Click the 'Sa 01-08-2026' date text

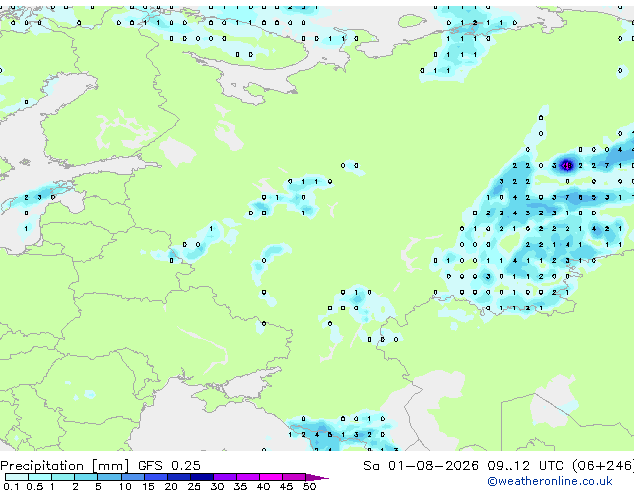(421, 466)
